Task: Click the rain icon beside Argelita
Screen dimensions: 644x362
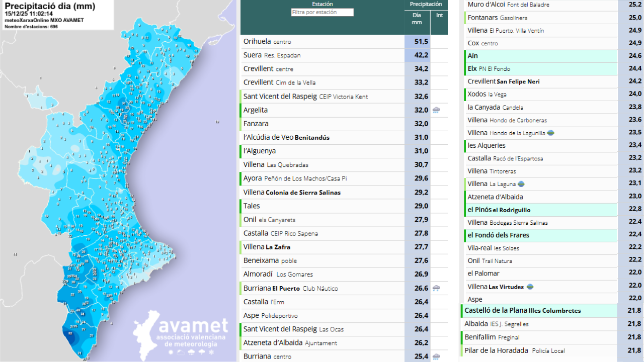Action: click(436, 110)
